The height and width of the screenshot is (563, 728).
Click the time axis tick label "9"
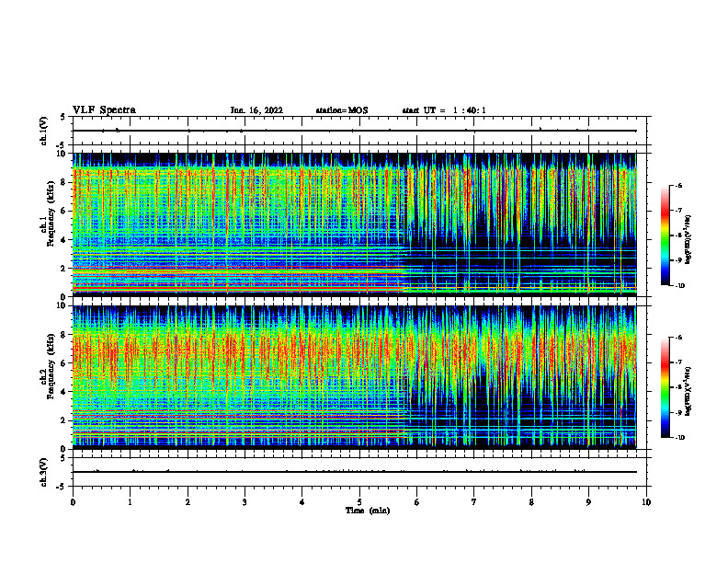pos(588,502)
